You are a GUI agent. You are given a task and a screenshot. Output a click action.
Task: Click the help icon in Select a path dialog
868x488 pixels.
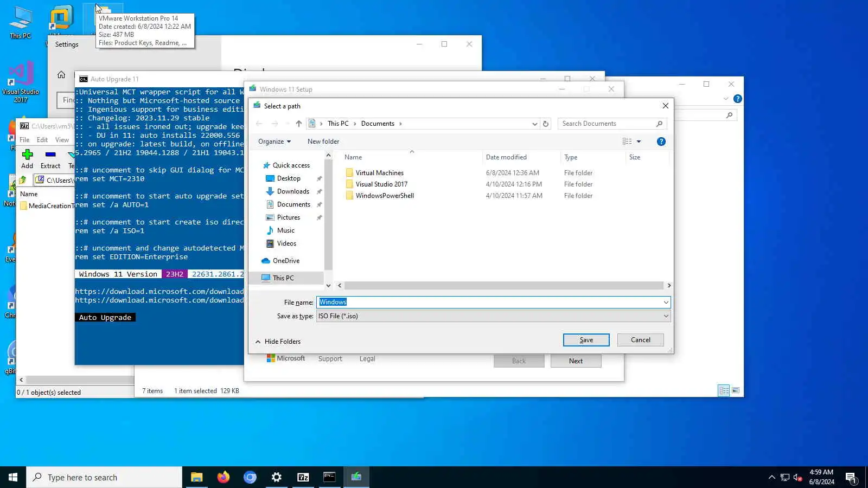pyautogui.click(x=661, y=142)
